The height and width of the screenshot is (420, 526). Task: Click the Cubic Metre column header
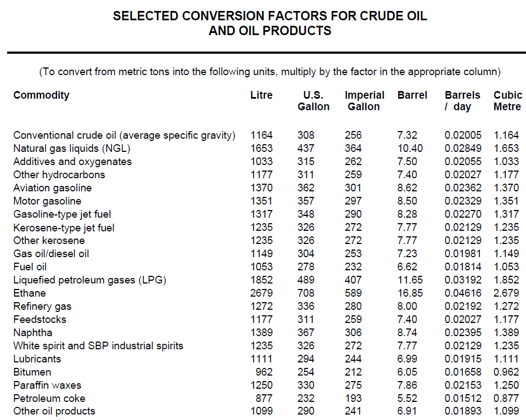507,101
